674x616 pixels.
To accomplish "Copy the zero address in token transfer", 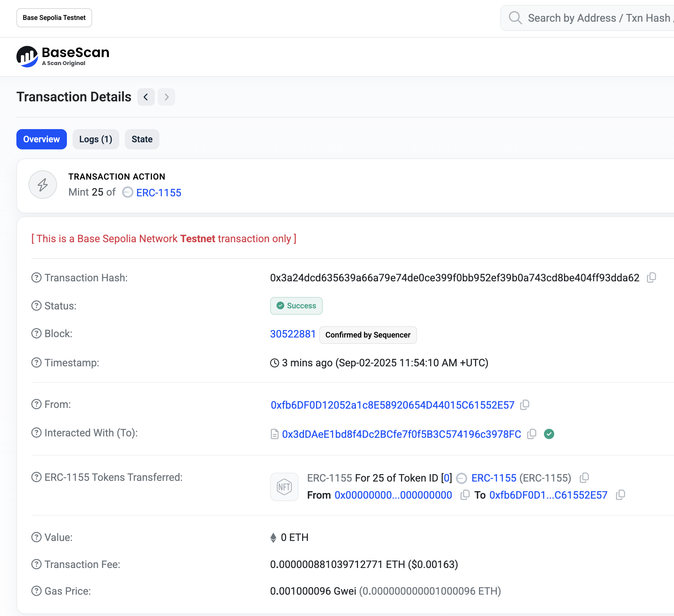I will point(465,495).
